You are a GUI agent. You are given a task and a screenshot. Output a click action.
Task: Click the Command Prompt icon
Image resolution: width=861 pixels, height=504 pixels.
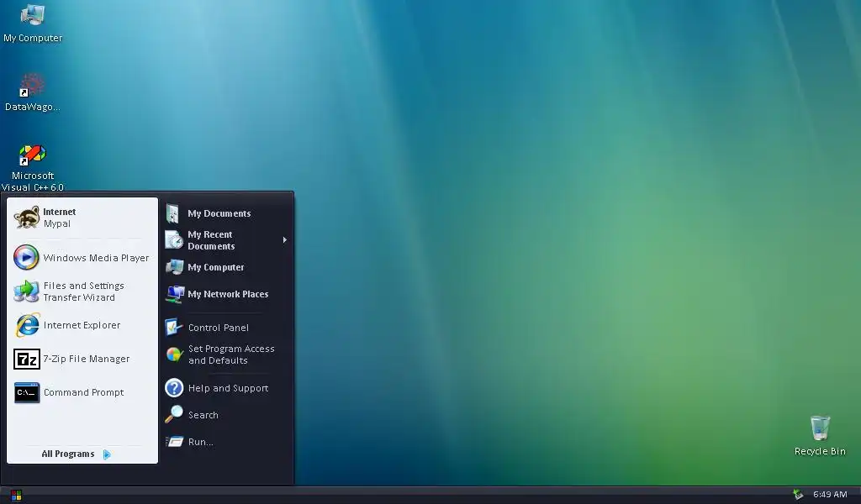[26, 392]
